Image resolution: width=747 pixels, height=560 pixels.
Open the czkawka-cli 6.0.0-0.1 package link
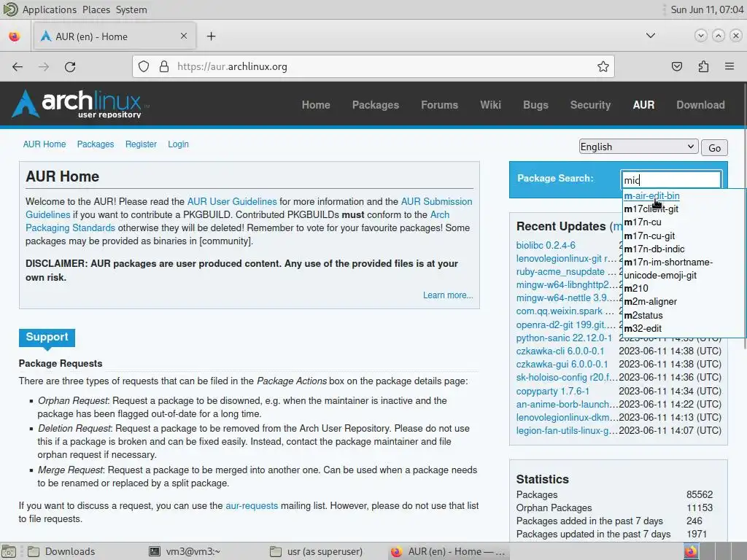pyautogui.click(x=560, y=351)
